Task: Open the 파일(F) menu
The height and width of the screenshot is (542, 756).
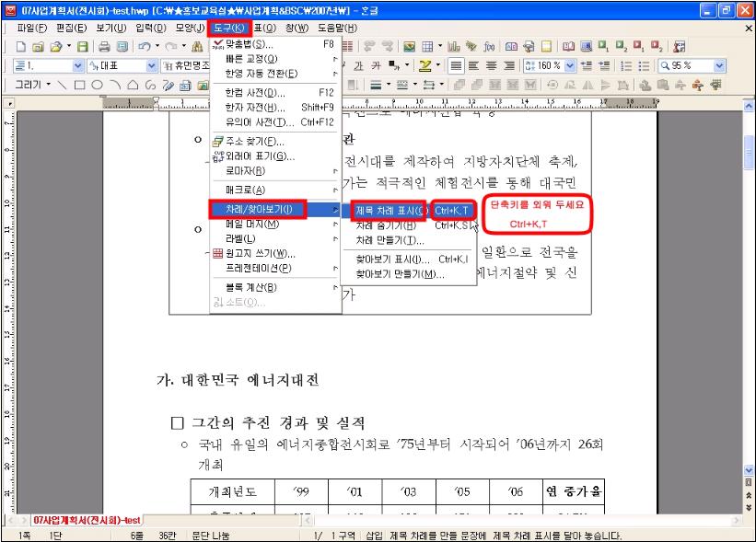Action: pyautogui.click(x=32, y=28)
